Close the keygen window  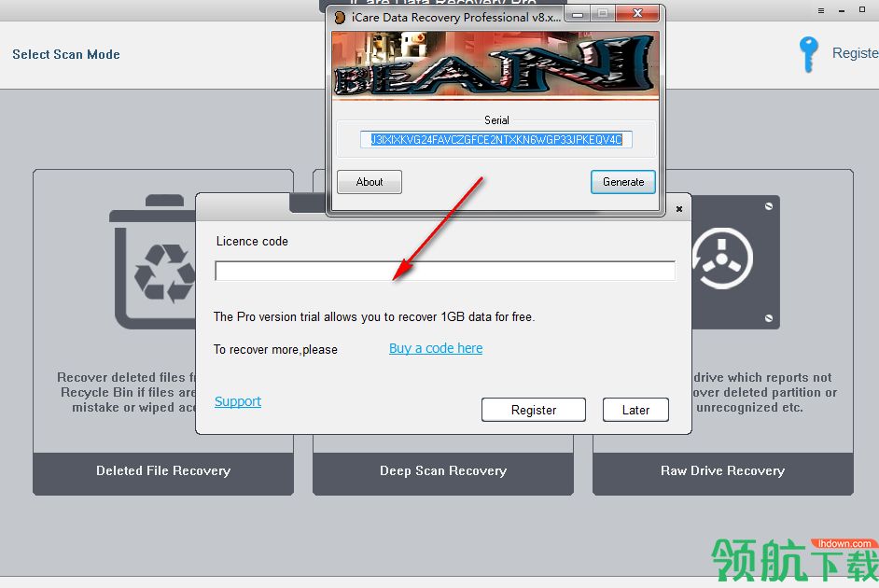[637, 13]
